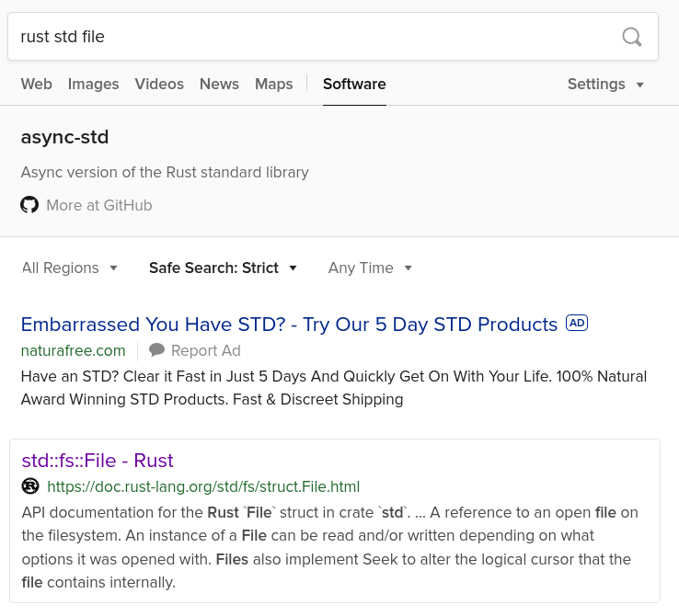This screenshot has height=616, width=679.
Task: Click the Rust logo favicon
Action: coord(30,486)
